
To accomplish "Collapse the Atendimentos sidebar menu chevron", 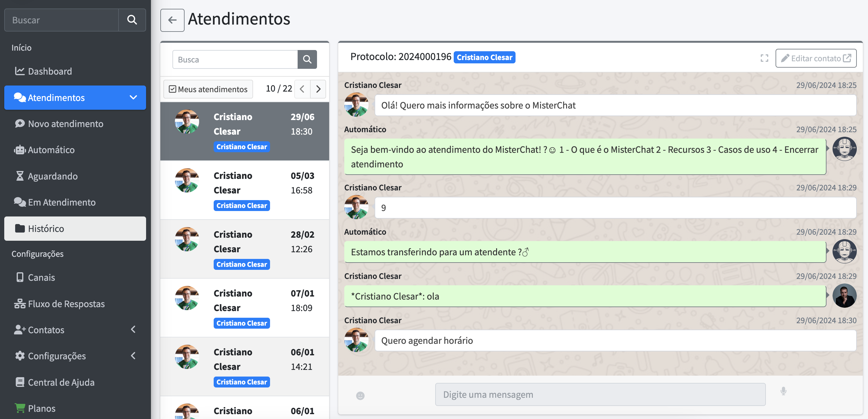I will 133,97.
